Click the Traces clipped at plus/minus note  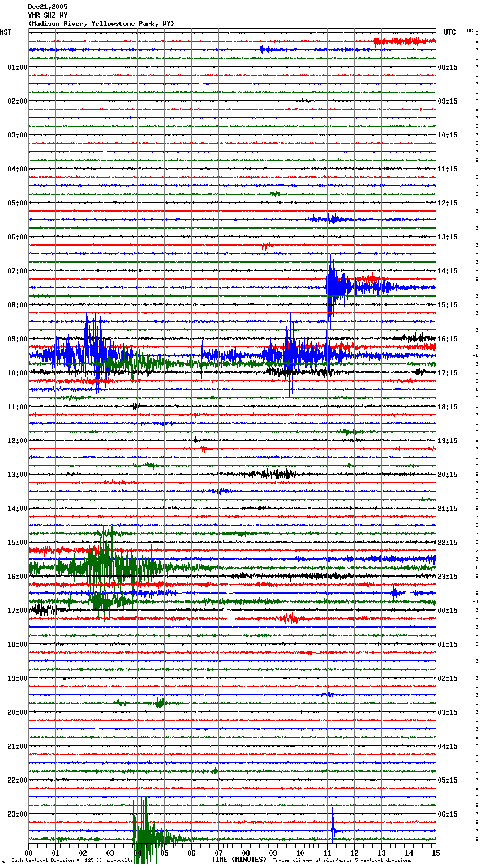[342, 861]
